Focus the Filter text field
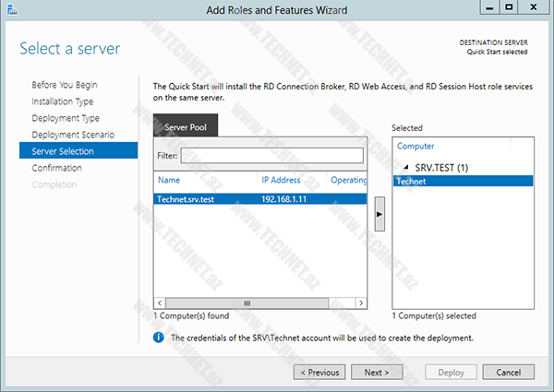 click(271, 155)
